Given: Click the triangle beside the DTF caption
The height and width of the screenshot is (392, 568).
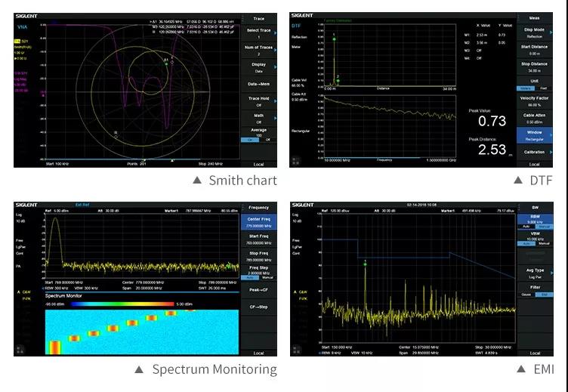Looking at the screenshot, I should click(x=517, y=180).
